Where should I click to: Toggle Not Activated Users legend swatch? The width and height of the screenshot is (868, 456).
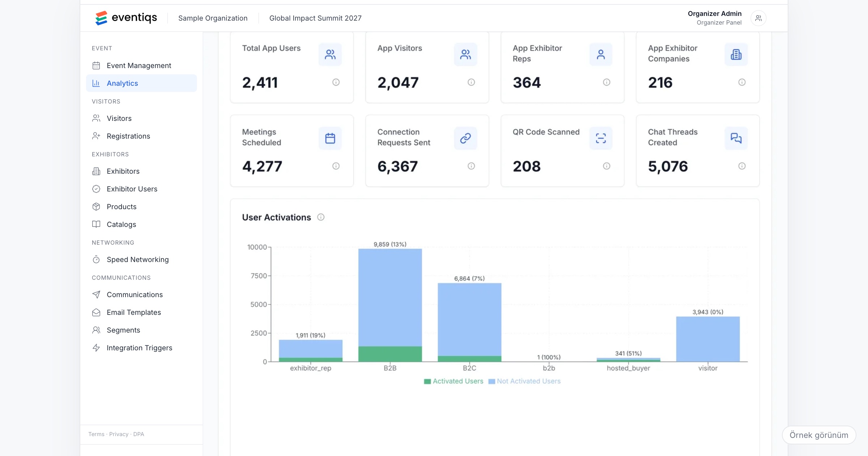point(492,381)
